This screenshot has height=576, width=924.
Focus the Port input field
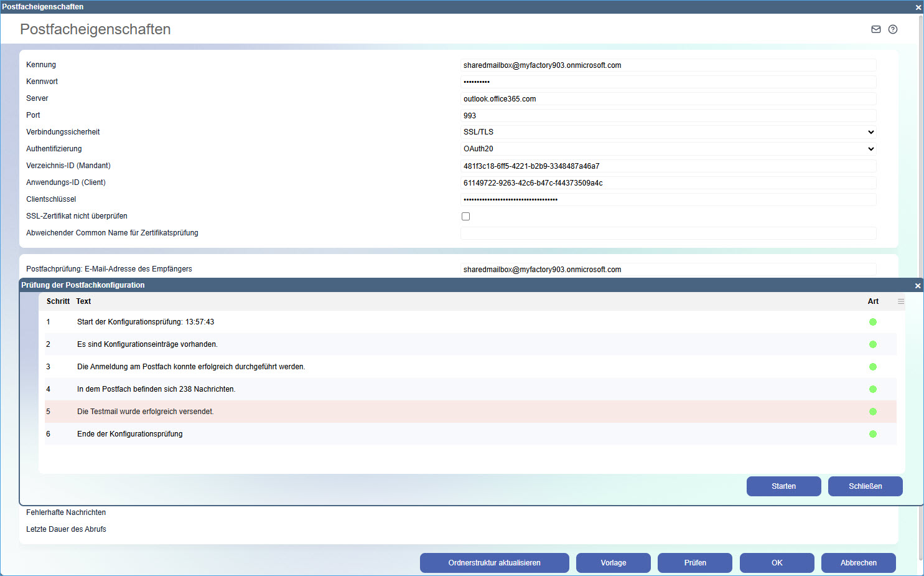tap(668, 116)
